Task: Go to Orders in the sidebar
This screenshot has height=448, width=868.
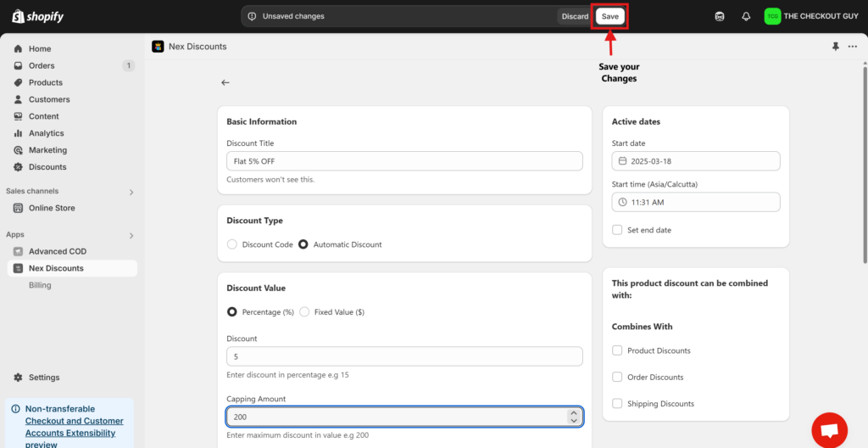Action: (x=42, y=65)
